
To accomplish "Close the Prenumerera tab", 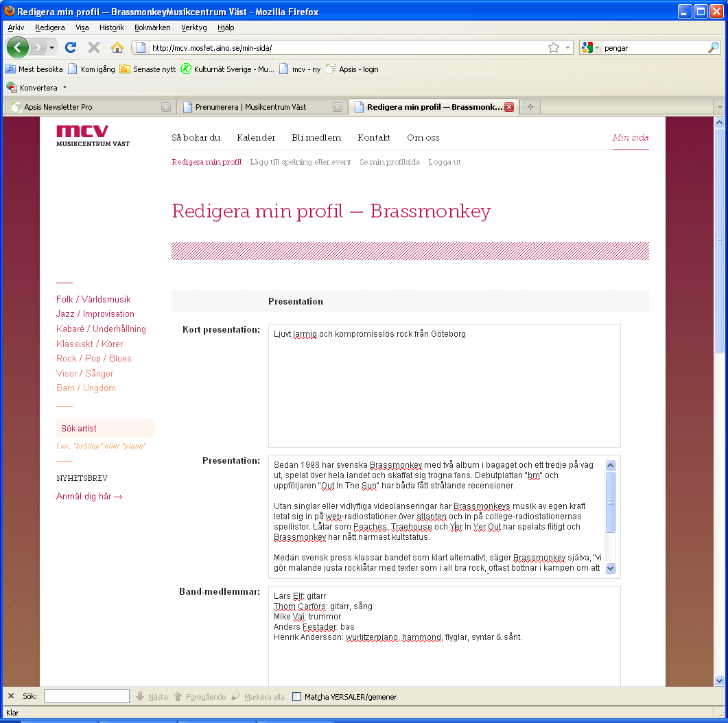I will (338, 107).
